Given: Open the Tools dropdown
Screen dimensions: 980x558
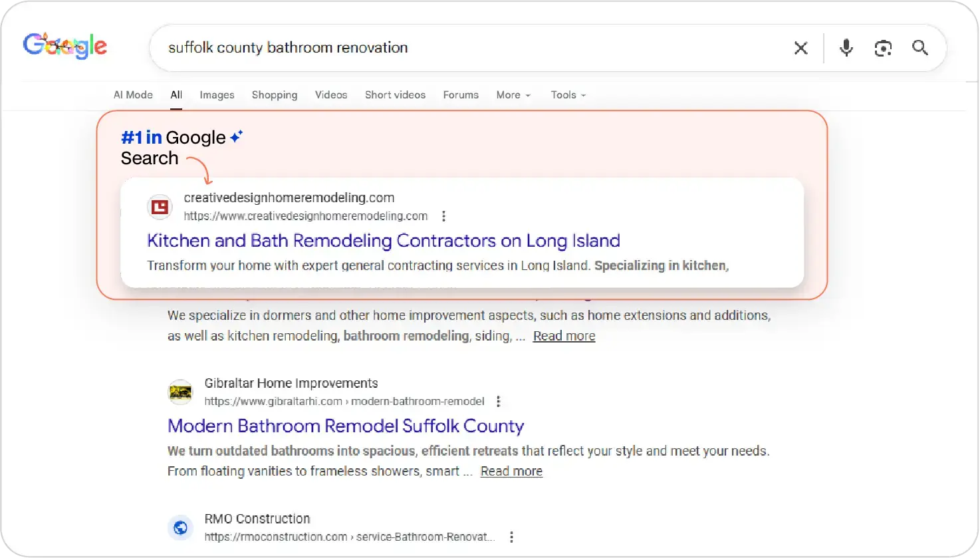Looking at the screenshot, I should (568, 95).
